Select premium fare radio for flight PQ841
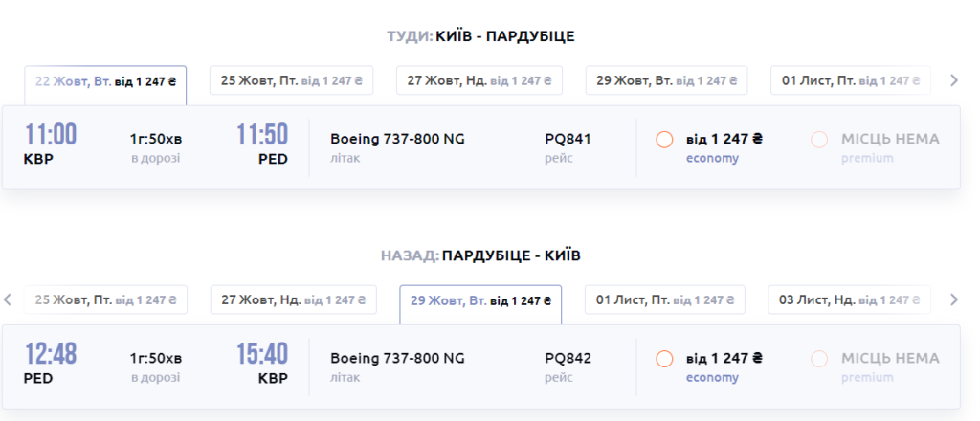Viewport: 980px width, 421px height. click(818, 140)
